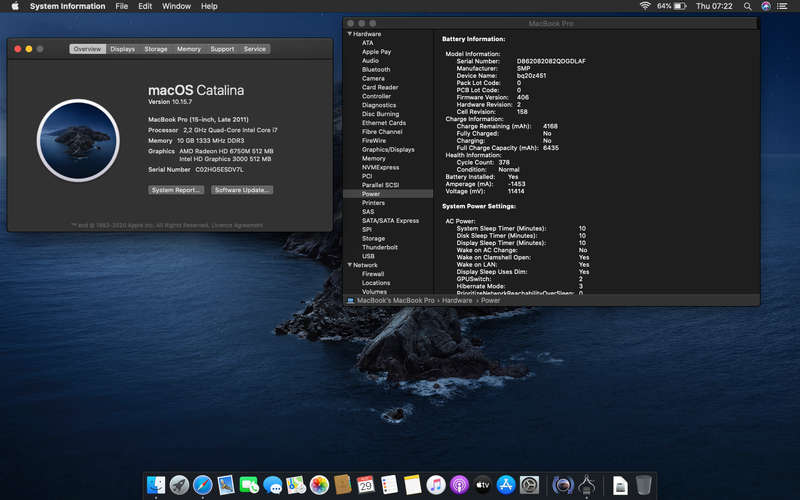Click the Siri icon in menu bar
The image size is (800, 500).
coord(766,6)
